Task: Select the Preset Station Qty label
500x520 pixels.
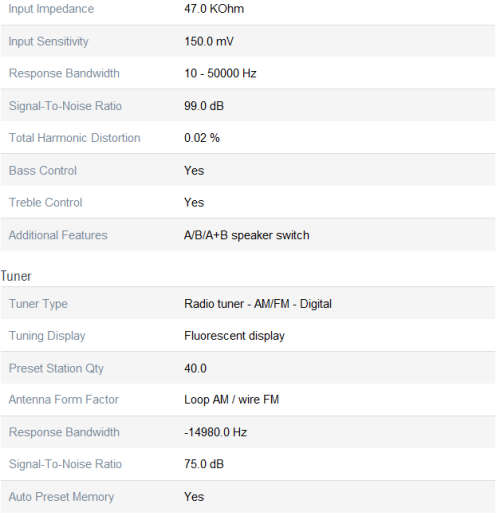Action: click(x=56, y=369)
